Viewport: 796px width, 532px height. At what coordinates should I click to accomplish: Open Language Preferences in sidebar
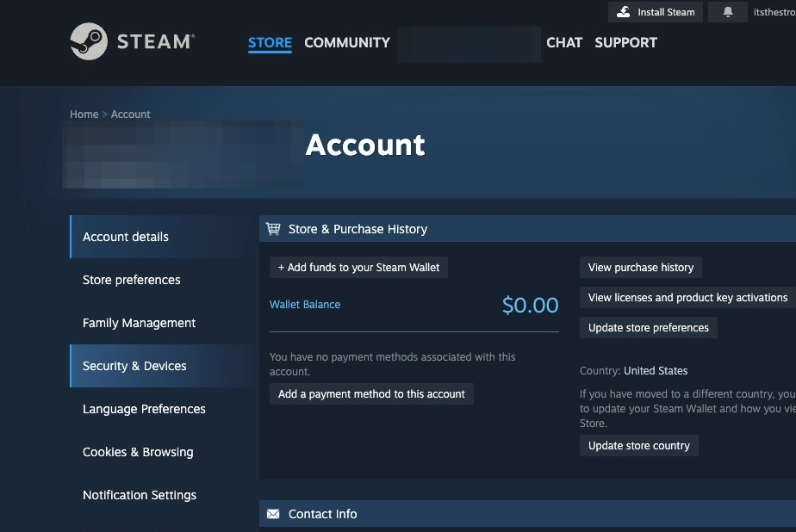pos(144,409)
